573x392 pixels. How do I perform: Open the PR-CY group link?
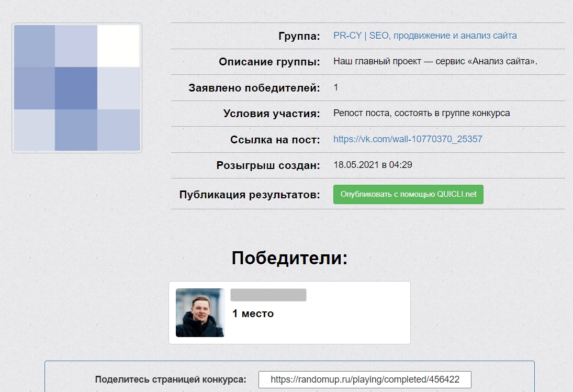tap(425, 36)
